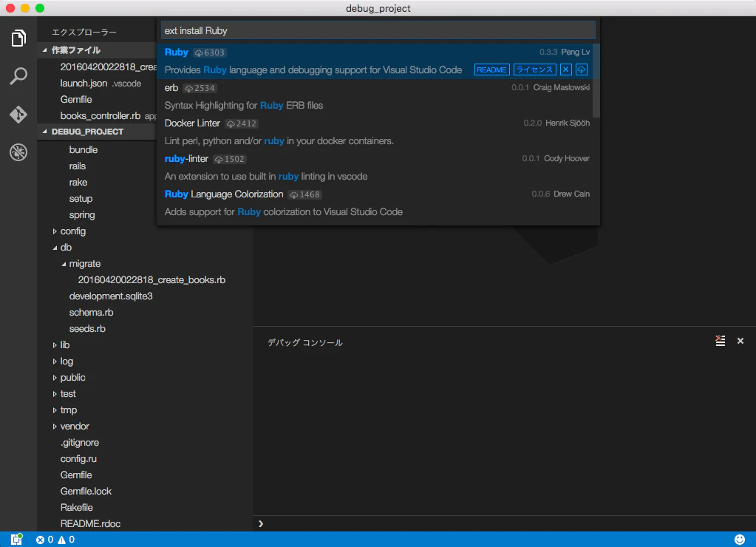
Task: Click the extension list scrollbar
Action: pyautogui.click(x=596, y=81)
